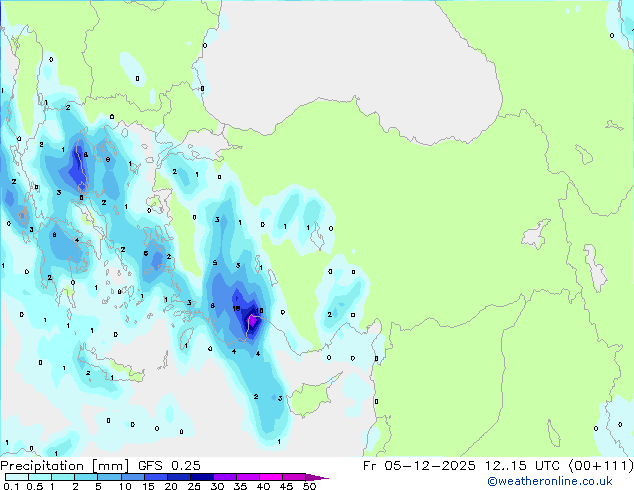
Task: Pick the 10–15 mm legend swatch
Action: coord(132,477)
